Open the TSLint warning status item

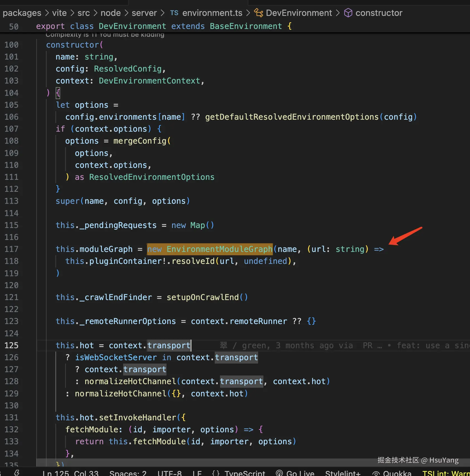point(446,473)
